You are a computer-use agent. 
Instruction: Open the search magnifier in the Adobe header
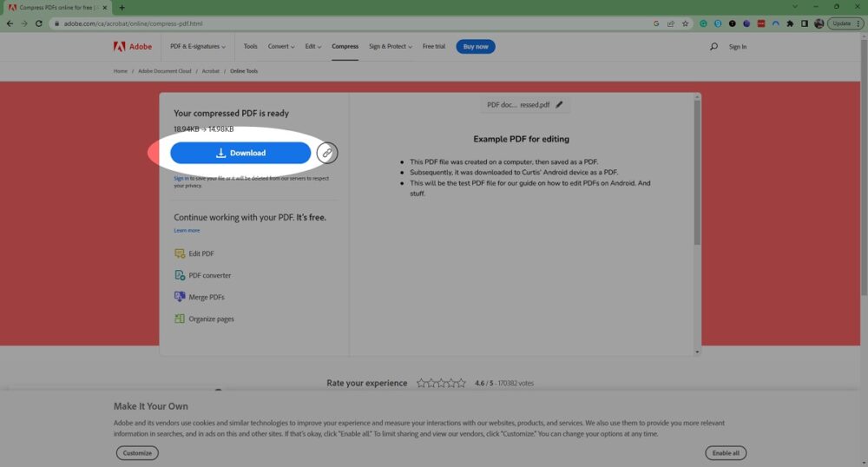pyautogui.click(x=713, y=47)
